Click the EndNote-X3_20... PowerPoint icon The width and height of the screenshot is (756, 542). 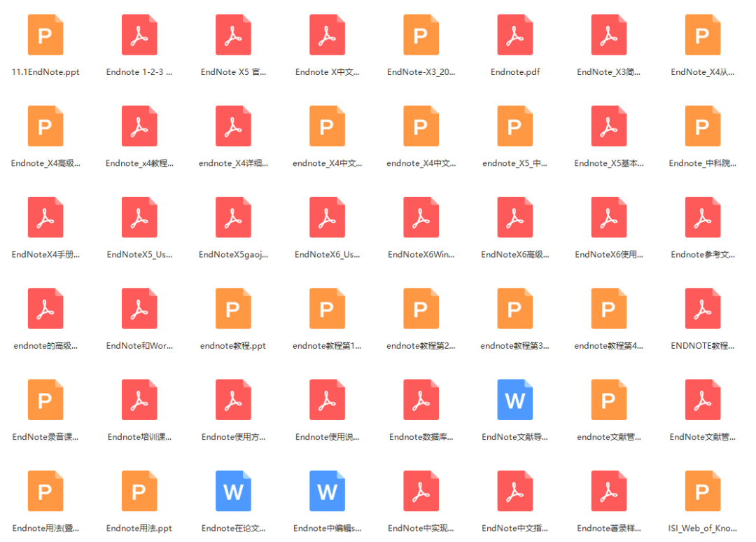[x=421, y=35]
